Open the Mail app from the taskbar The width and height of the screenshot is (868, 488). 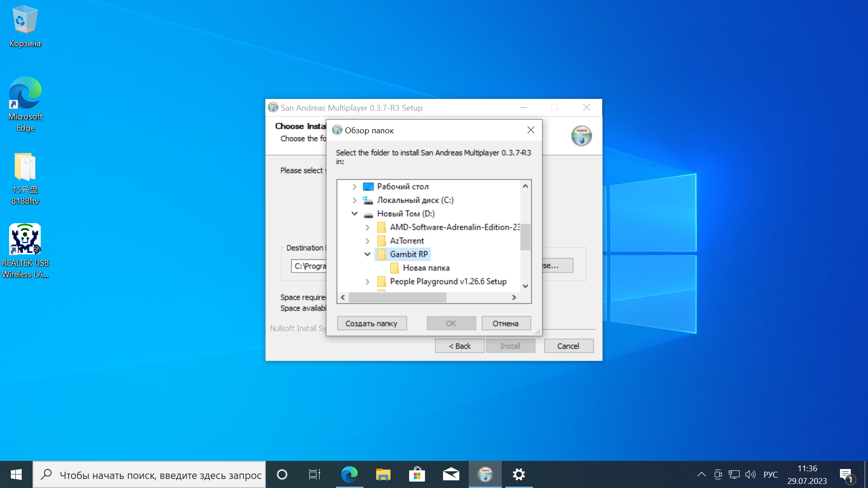coord(451,474)
